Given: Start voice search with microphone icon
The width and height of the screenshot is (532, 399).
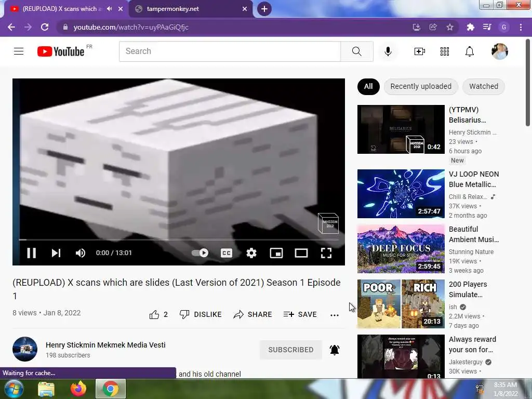Looking at the screenshot, I should (388, 51).
